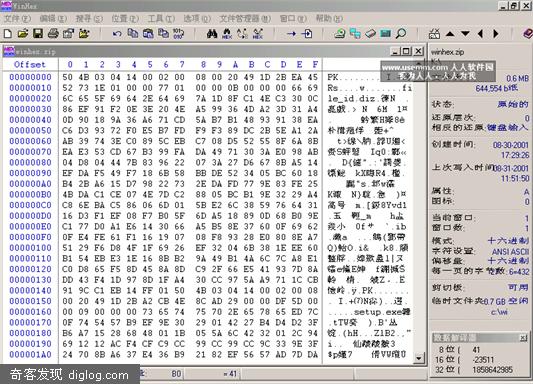Viewport: 533px width, 384px height.
Task: Click the status bar offset value 80
Action: pyautogui.click(x=176, y=374)
